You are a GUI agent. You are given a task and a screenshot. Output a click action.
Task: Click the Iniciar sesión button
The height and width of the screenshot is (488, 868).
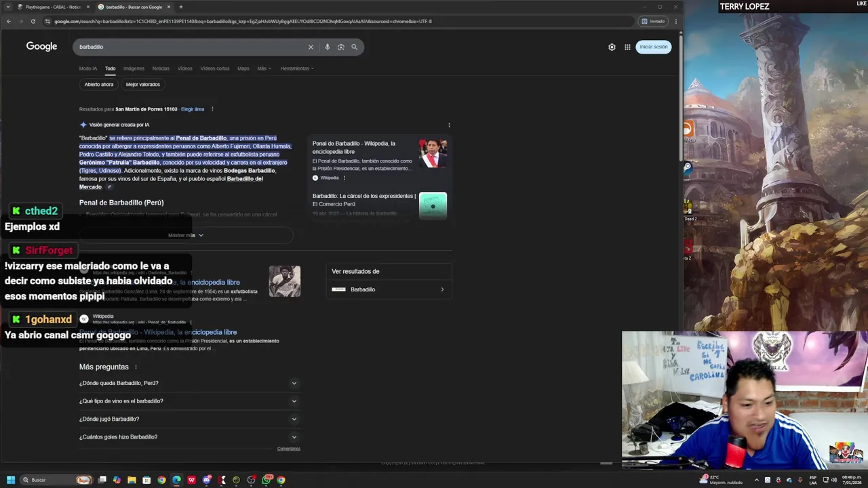pos(654,47)
